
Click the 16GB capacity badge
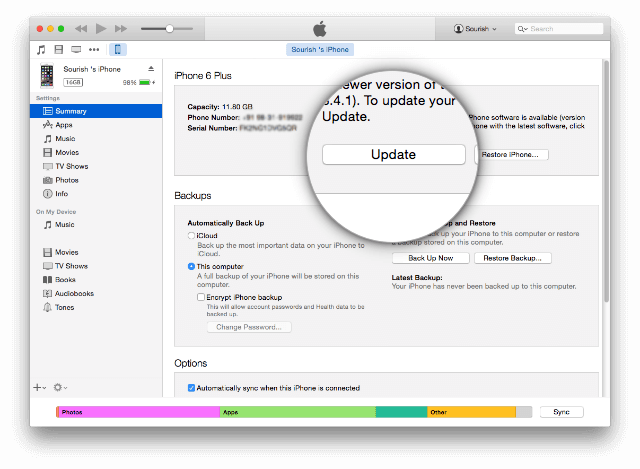73,82
